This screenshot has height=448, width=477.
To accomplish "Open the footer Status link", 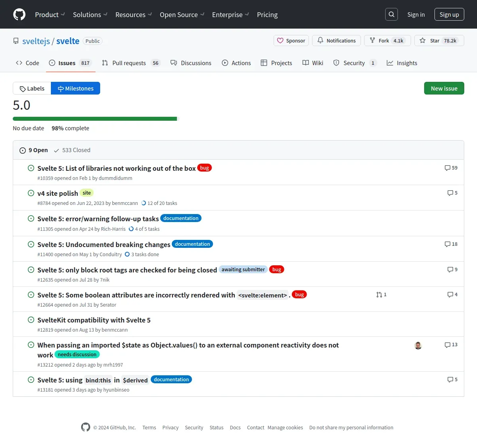I will (x=217, y=428).
